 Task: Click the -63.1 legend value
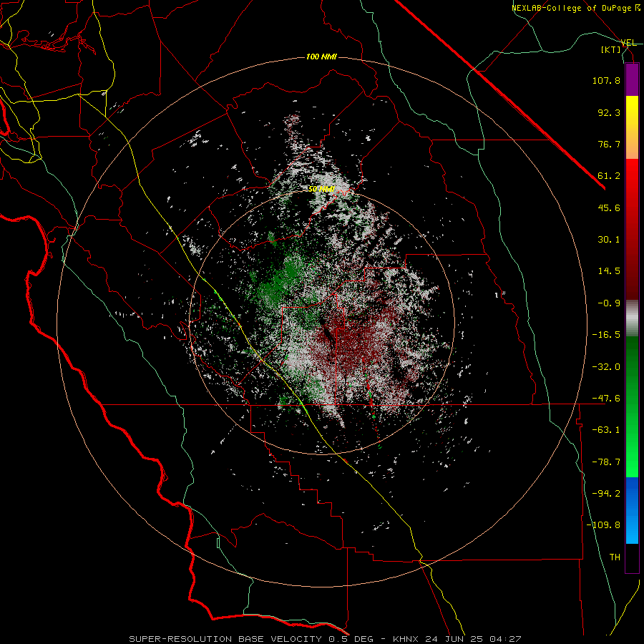(x=606, y=430)
